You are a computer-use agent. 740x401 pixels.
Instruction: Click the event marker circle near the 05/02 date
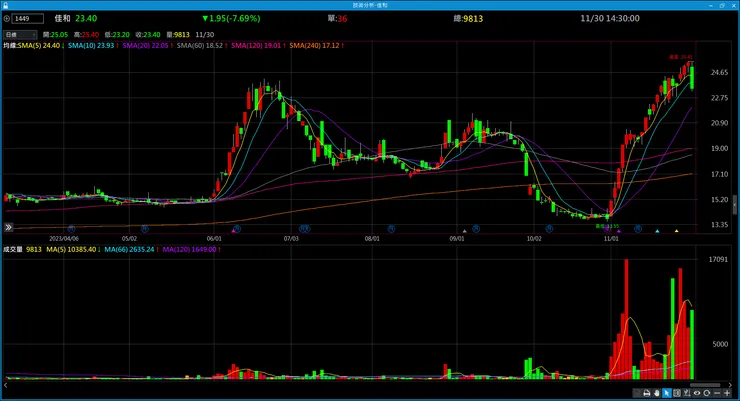tap(145, 229)
